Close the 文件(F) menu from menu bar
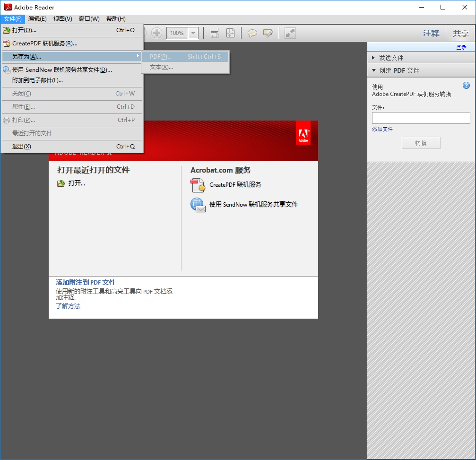Image resolution: width=476 pixels, height=460 pixels. click(x=13, y=19)
